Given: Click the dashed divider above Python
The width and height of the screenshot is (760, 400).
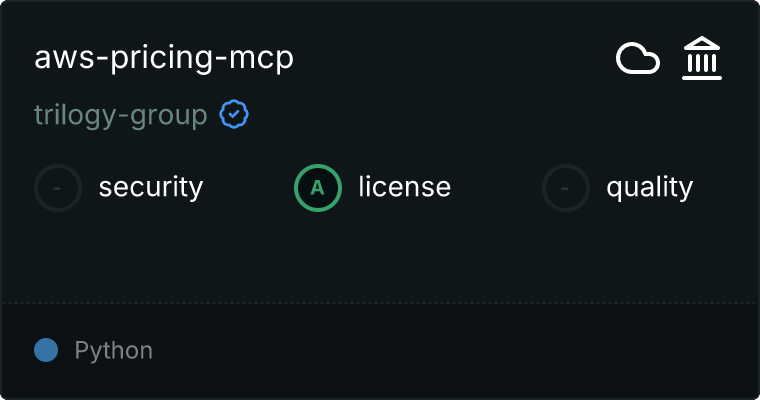Looking at the screenshot, I should [380, 303].
